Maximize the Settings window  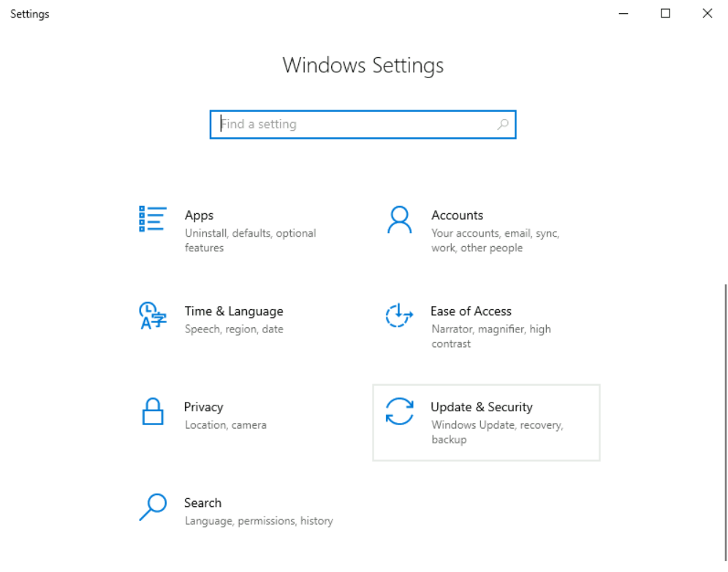pyautogui.click(x=665, y=13)
